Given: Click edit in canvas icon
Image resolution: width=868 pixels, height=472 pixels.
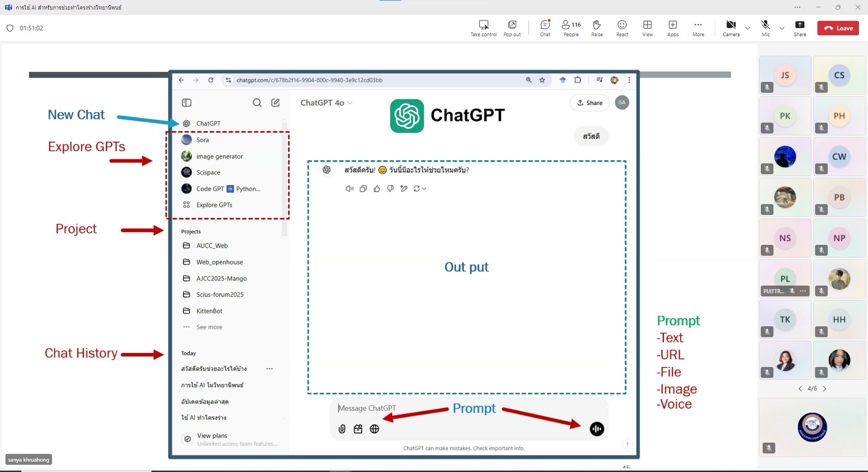Looking at the screenshot, I should (x=404, y=189).
